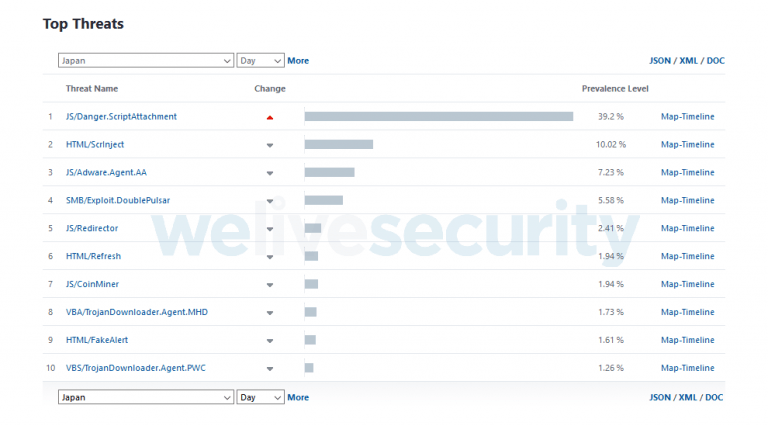The height and width of the screenshot is (426, 768).
Task: Click the down arrow next to HTML/ScrInject
Action: [270, 145]
